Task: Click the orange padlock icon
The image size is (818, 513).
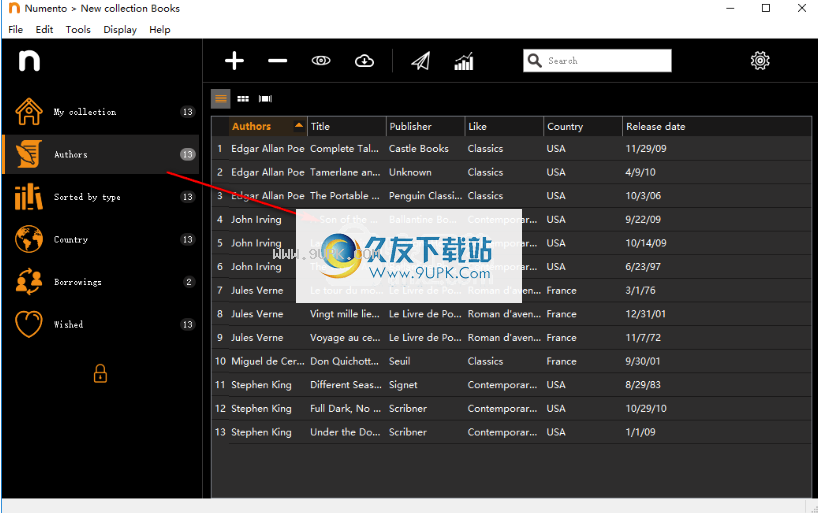Action: tap(100, 374)
